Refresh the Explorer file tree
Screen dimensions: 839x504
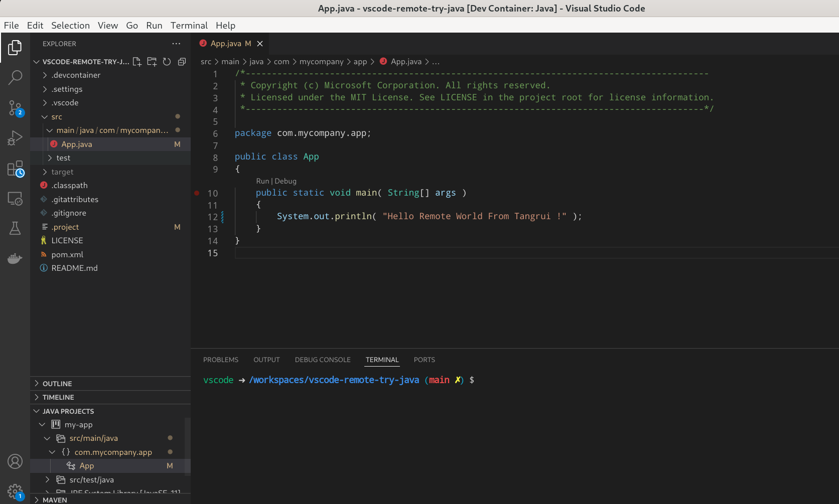(167, 62)
